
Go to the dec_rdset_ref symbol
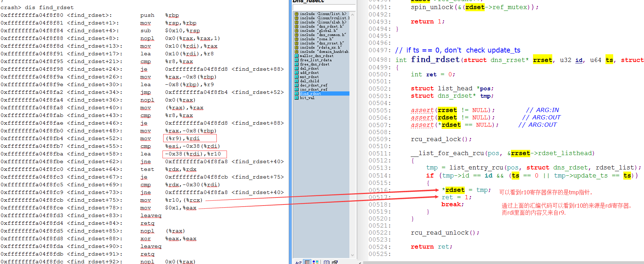pos(314,85)
